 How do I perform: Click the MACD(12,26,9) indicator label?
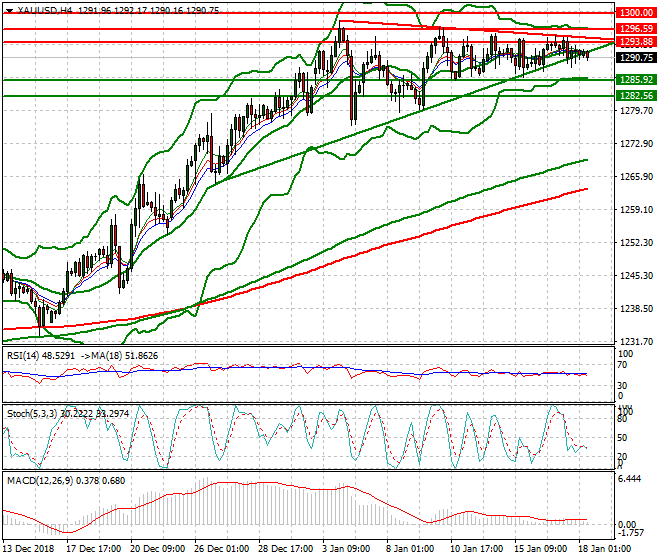40,480
